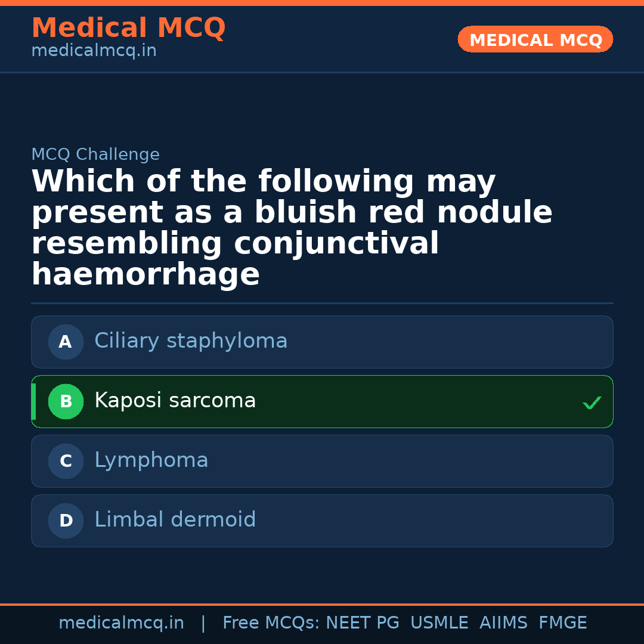Expand the Limbal dermoid answer row
Viewport: 644px width, 644px height.
pyautogui.click(x=322, y=521)
